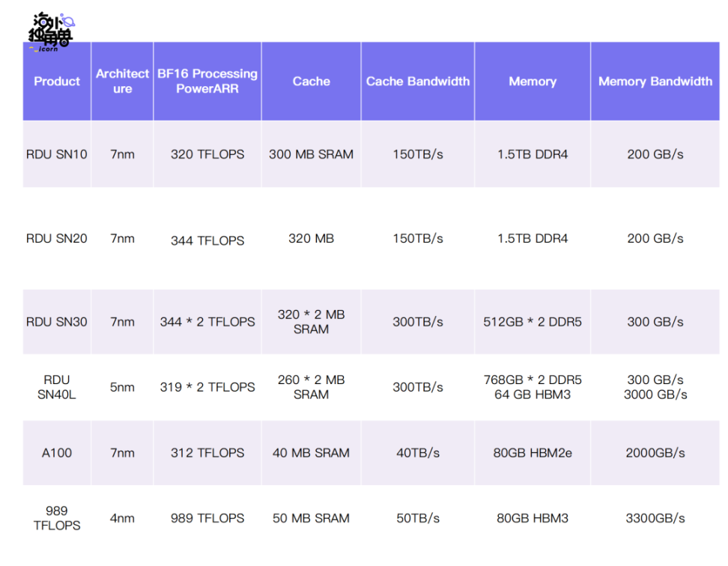
Task: Click the 300 MB SRAM cache cell
Action: pos(311,154)
